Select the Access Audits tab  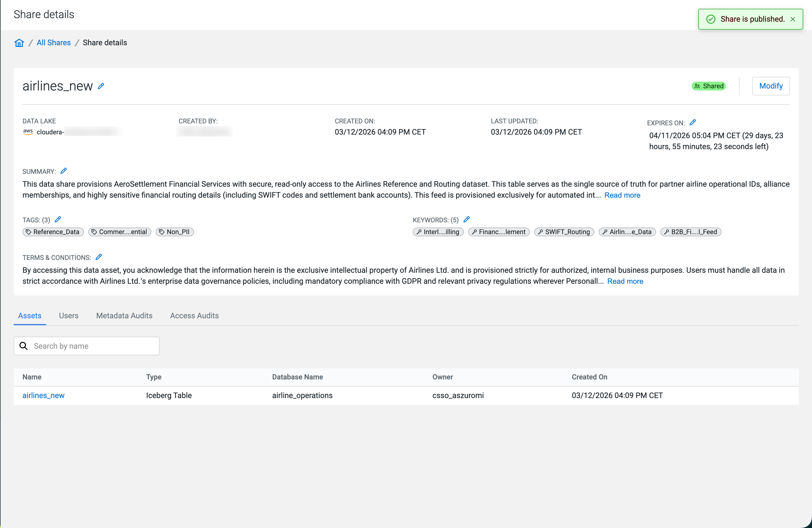(x=194, y=316)
